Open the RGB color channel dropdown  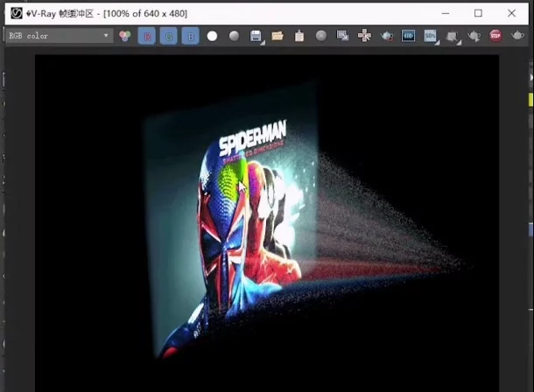tap(60, 36)
